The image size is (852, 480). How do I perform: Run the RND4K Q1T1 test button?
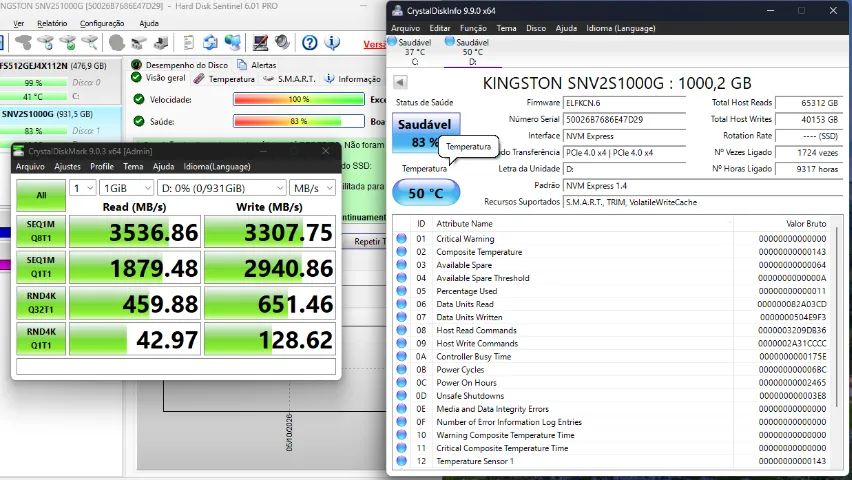[x=41, y=339]
